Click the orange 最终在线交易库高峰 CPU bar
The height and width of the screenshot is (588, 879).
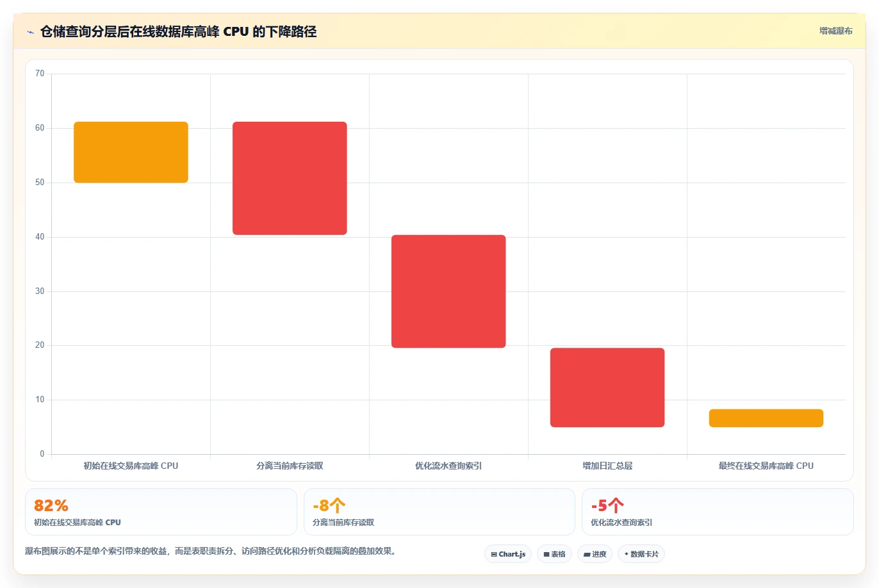[x=766, y=418]
